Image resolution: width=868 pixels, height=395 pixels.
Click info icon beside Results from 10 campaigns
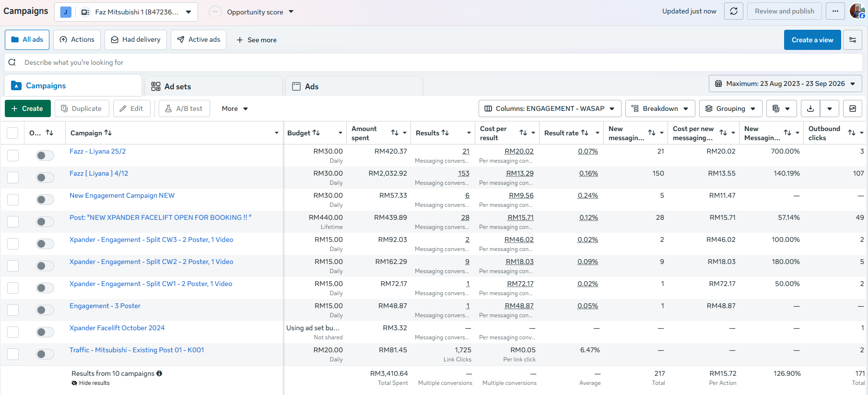tap(159, 373)
